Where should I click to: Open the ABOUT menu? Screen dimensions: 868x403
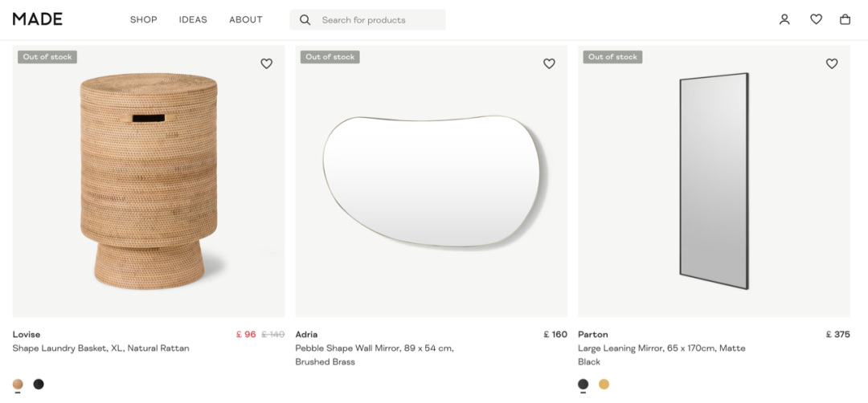246,19
